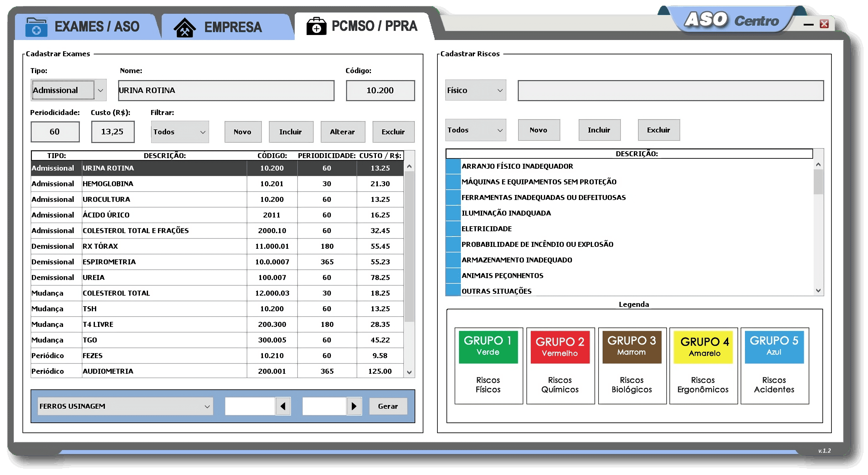
Task: Click GRUPO 4 Amarelo legend swatch
Action: 703,347
